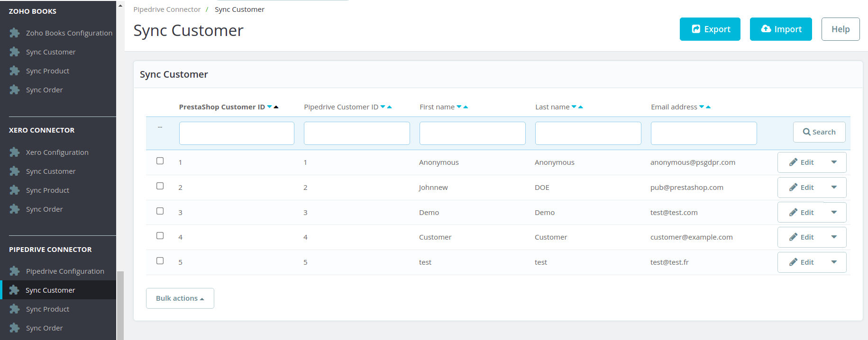Sort Email address descending arrow
This screenshot has width=868, height=340.
point(702,107)
